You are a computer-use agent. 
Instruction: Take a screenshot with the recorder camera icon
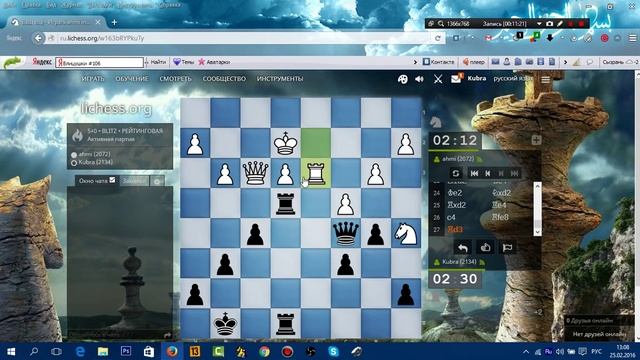(549, 24)
